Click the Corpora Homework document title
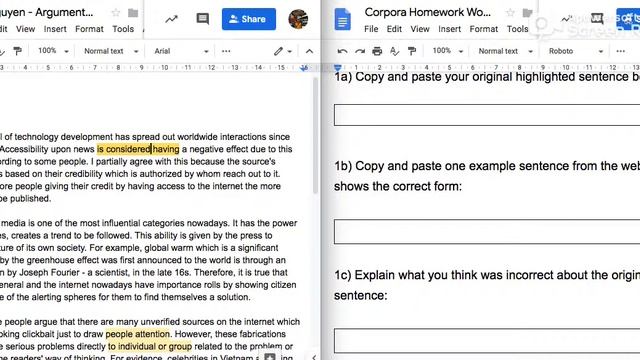This screenshot has height=360, width=640. [427, 12]
